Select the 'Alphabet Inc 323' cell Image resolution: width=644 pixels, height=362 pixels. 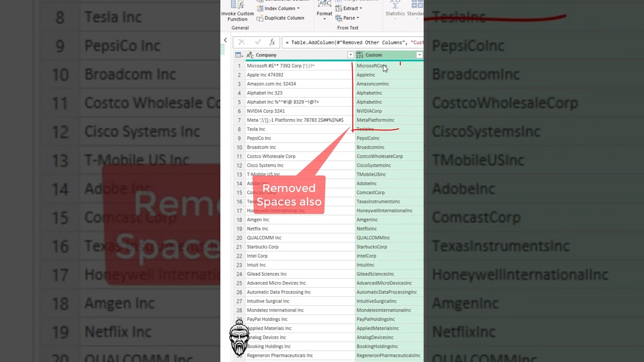pyautogui.click(x=300, y=93)
